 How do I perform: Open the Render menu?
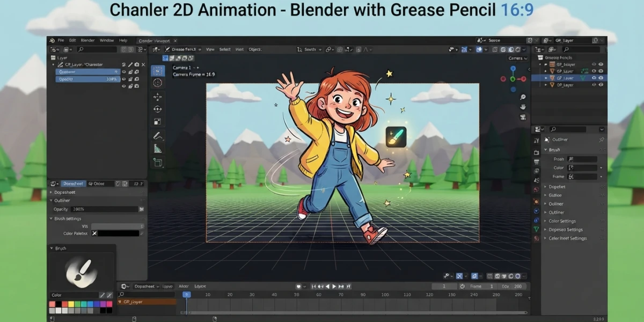[x=87, y=40]
